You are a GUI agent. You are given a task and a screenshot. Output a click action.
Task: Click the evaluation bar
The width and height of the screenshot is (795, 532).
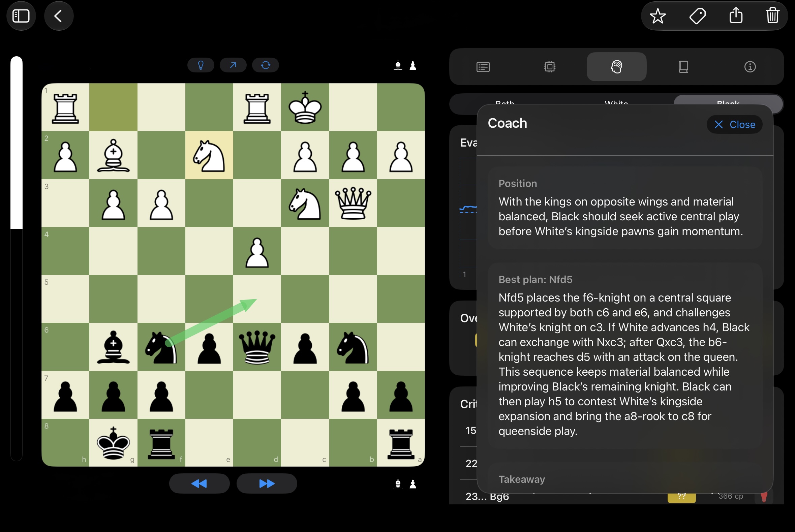tap(16, 258)
